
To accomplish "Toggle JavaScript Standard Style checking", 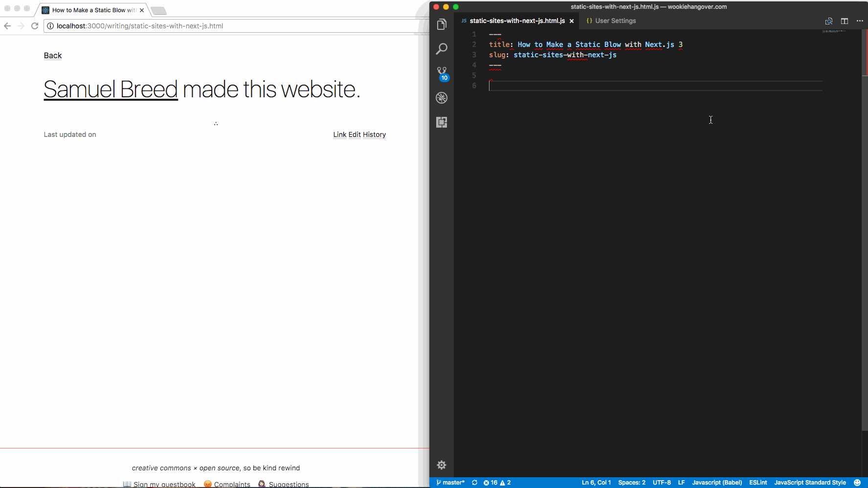I will 810,483.
